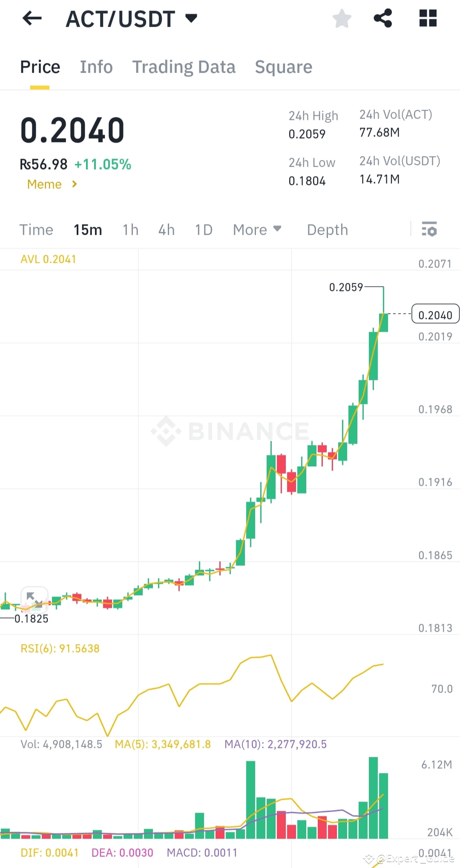460x868 pixels.
Task: Open the Square tab
Action: 283,67
